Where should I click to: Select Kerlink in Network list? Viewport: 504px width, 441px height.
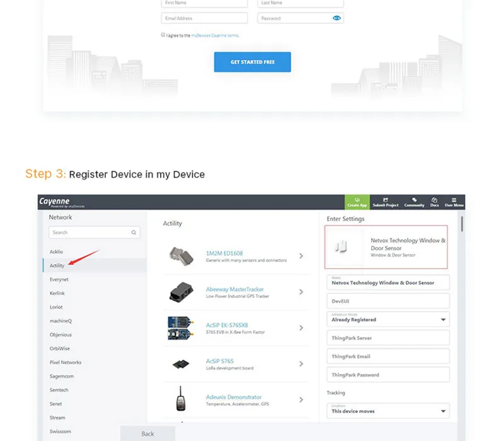coord(57,293)
